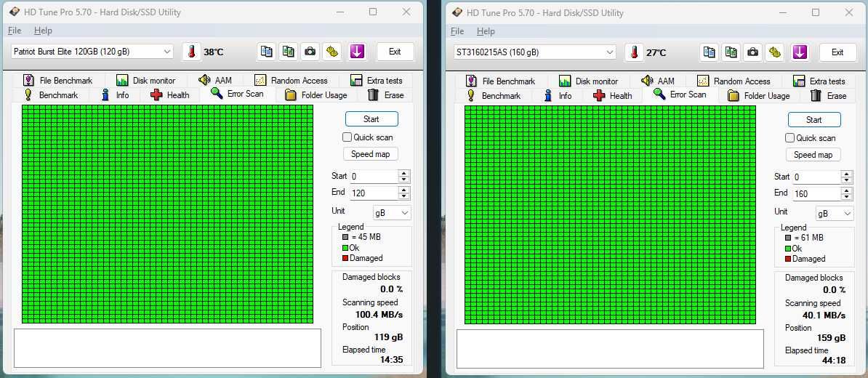Click red Damaged legend swatch in ST3160215AS window

[x=788, y=259]
